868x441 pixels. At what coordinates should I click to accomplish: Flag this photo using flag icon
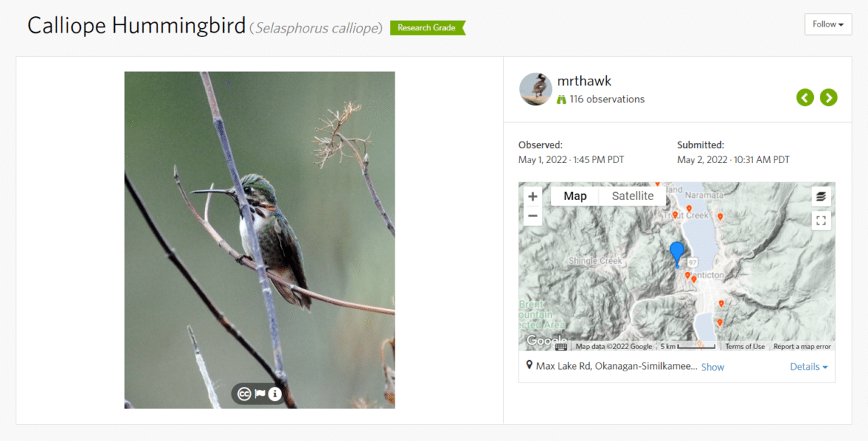(x=260, y=394)
